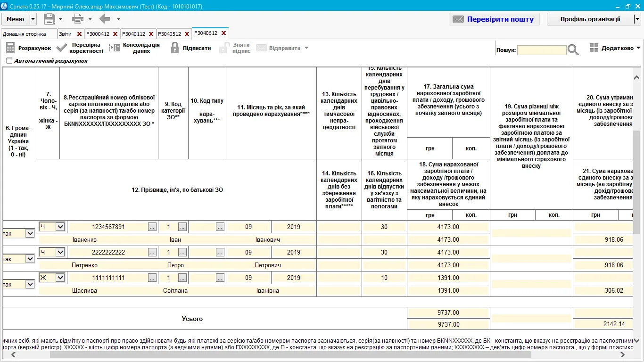The width and height of the screenshot is (644, 362).
Task: Close the F3040512 tab
Action: (187, 34)
